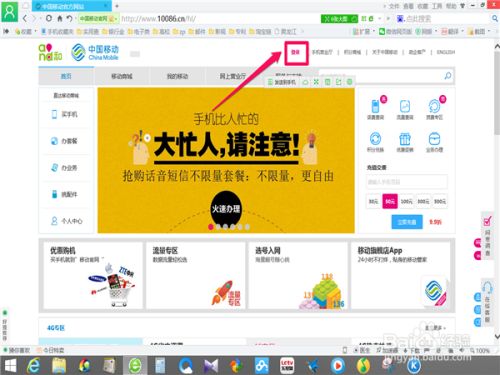Click the online customer service headset icon
500x375 pixels.
coord(487,287)
